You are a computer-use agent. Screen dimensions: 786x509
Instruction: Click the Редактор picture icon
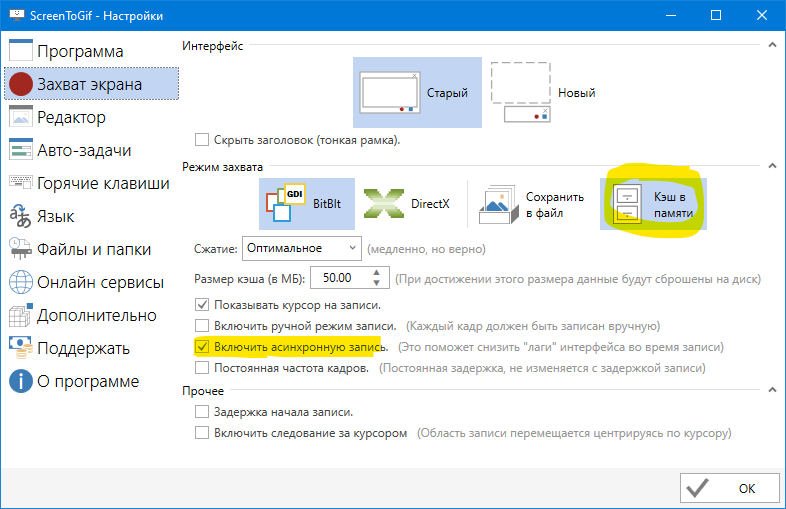point(21,117)
